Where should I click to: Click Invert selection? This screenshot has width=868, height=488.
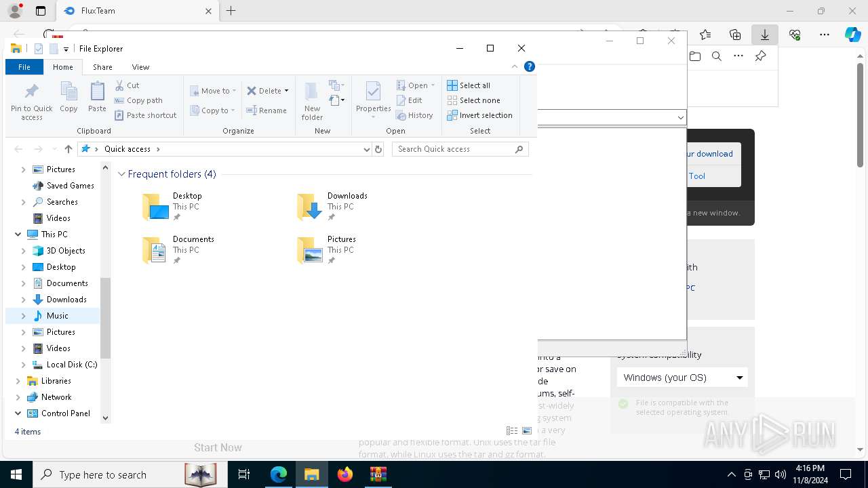point(479,115)
